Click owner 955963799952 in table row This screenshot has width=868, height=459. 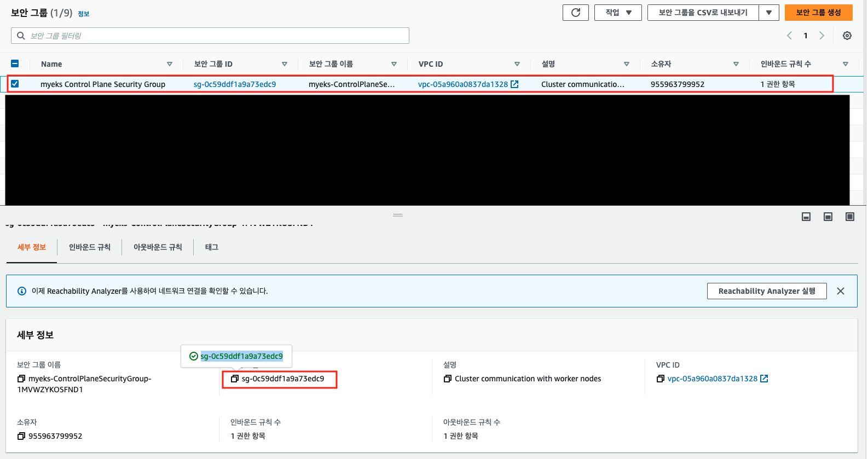[678, 84]
